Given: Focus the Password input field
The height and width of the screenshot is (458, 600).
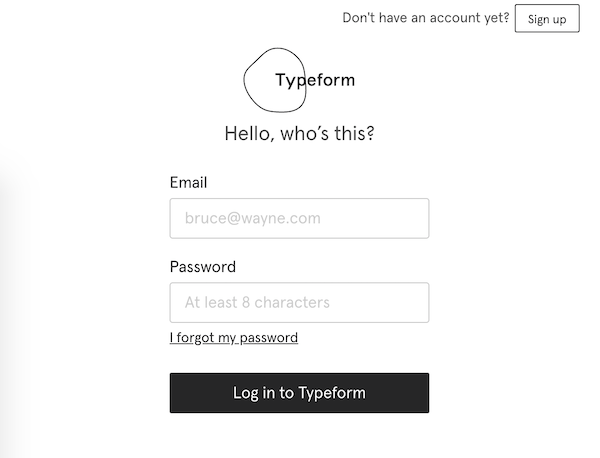Looking at the screenshot, I should pyautogui.click(x=299, y=302).
